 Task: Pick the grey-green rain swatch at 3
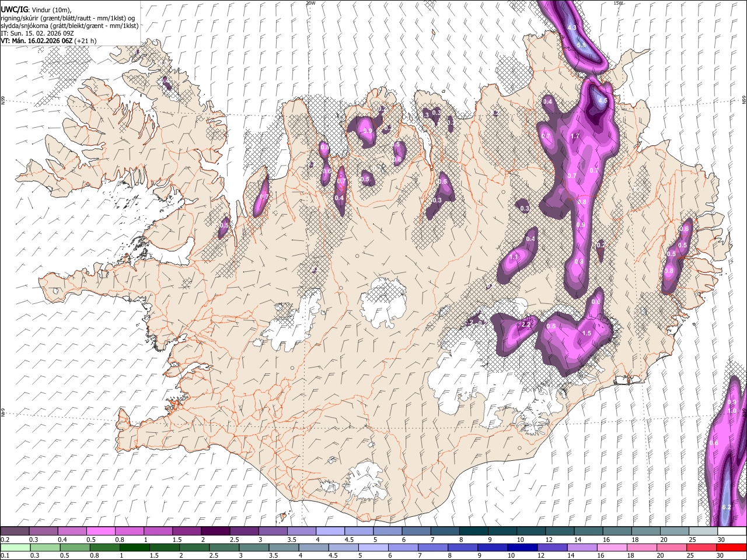pyautogui.click(x=254, y=547)
